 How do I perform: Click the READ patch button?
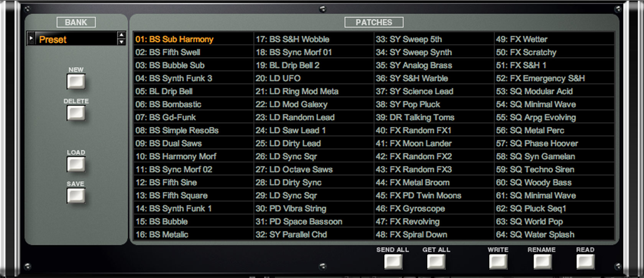click(x=585, y=262)
